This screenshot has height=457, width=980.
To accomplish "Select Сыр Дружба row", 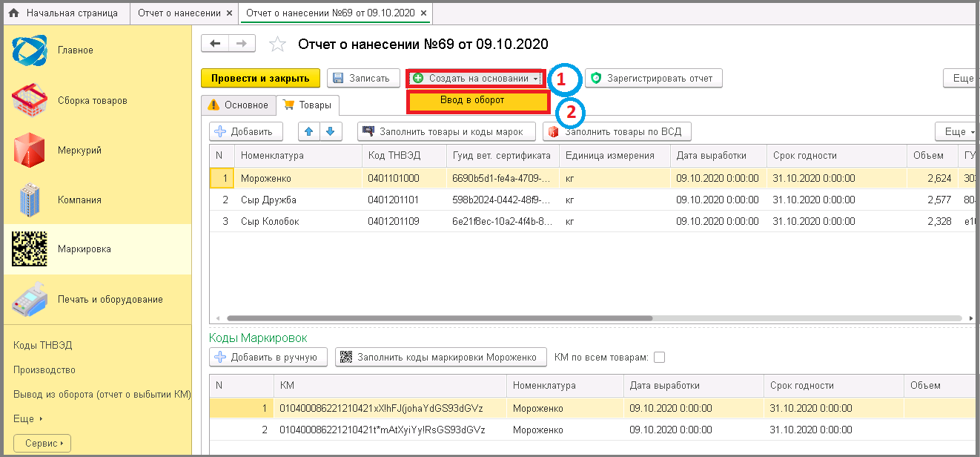I will click(x=592, y=200).
